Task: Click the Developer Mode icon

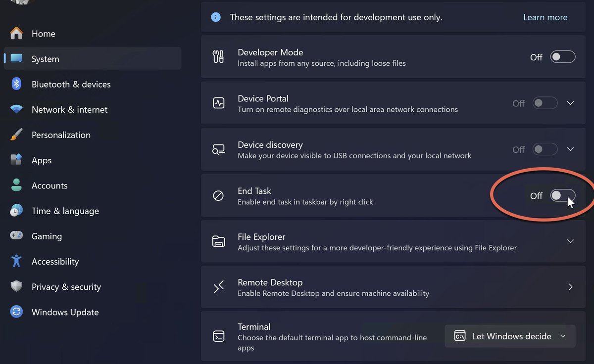Action: (x=218, y=56)
